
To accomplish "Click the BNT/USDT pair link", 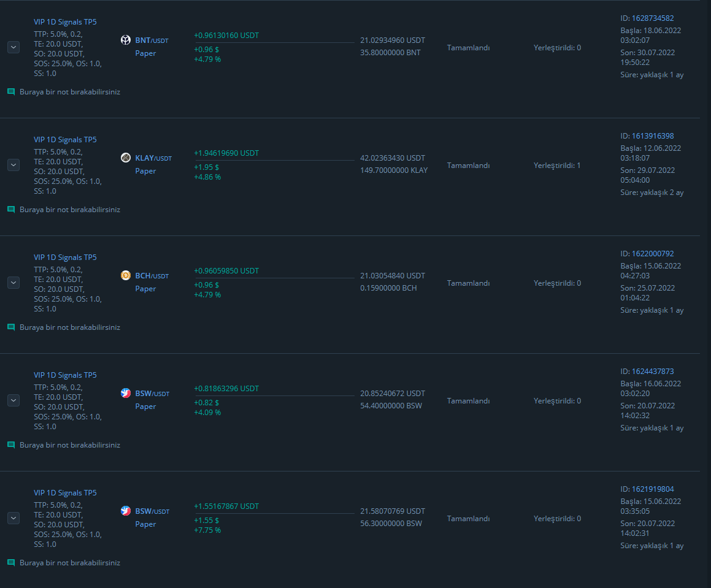I will click(152, 40).
